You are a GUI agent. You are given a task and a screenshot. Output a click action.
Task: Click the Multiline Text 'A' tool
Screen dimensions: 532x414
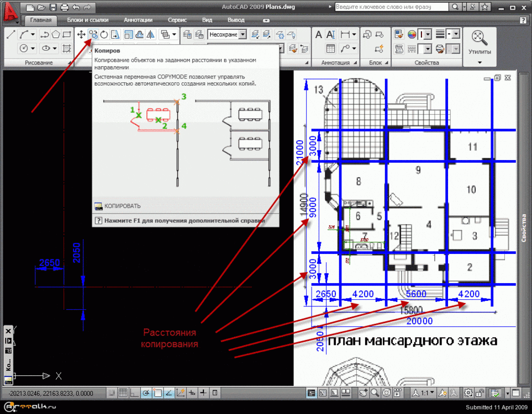pyautogui.click(x=319, y=35)
